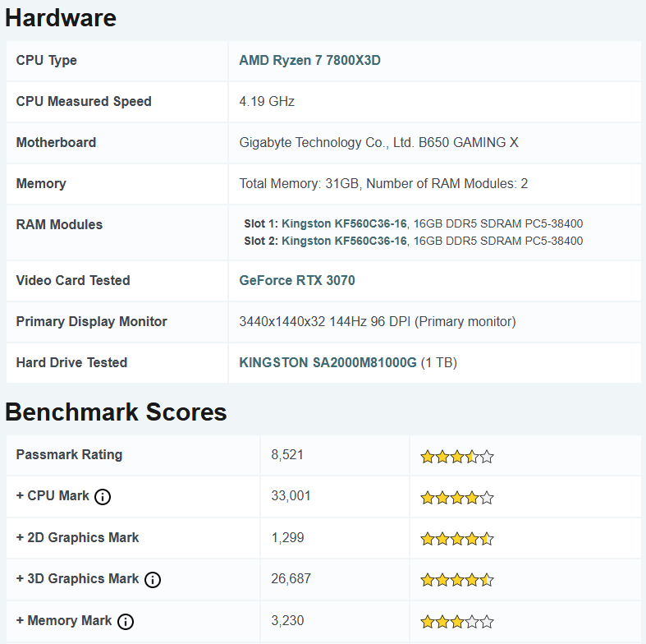The width and height of the screenshot is (646, 644).
Task: Expand the Memory Mark row
Action: [x=64, y=620]
